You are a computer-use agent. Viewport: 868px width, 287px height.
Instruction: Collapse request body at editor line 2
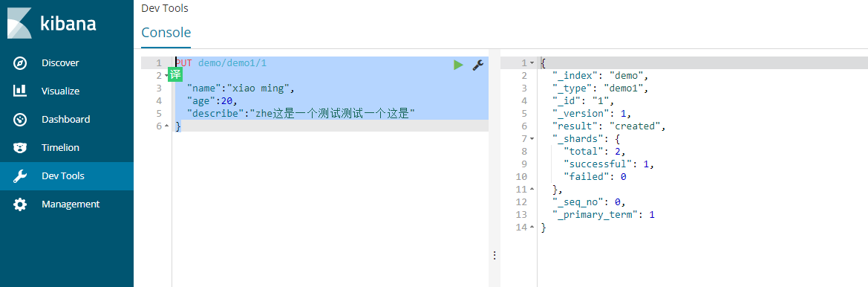pyautogui.click(x=166, y=75)
